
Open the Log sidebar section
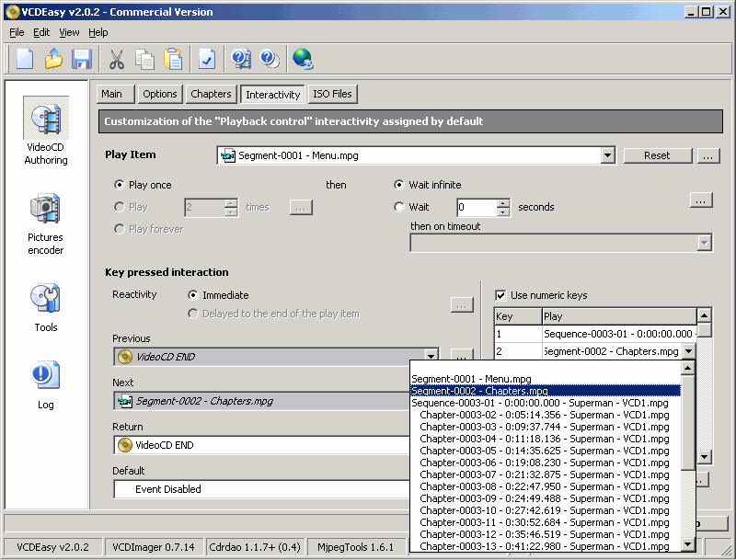tap(46, 384)
